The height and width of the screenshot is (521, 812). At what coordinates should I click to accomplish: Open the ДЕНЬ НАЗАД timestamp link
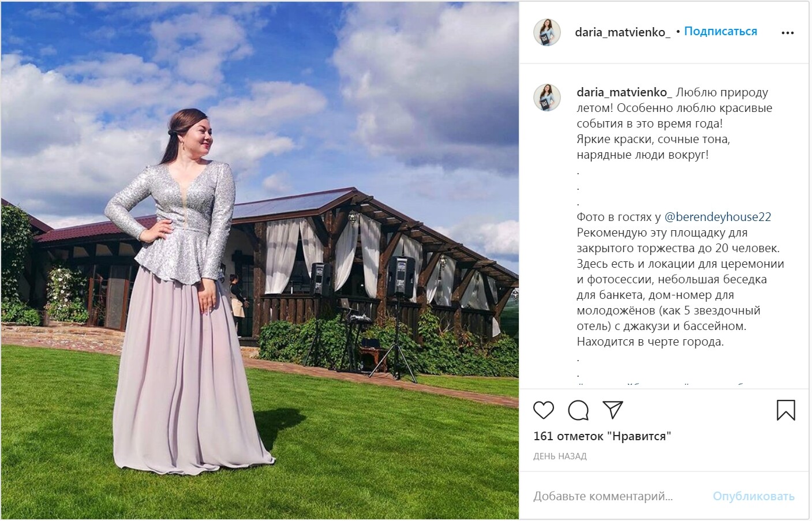point(560,456)
